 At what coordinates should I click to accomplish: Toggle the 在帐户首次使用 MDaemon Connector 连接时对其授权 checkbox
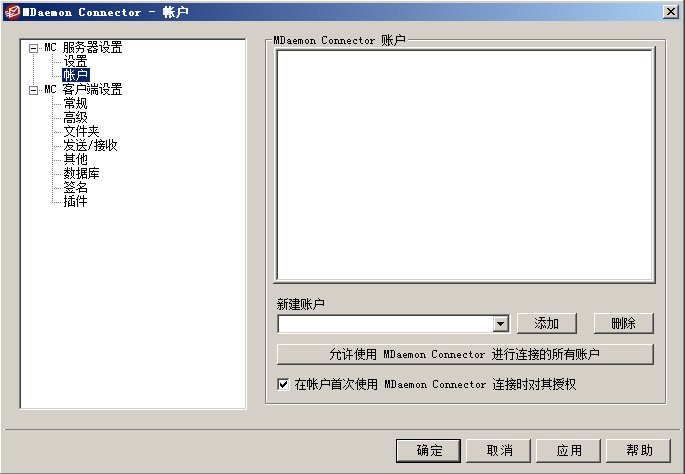pos(283,384)
